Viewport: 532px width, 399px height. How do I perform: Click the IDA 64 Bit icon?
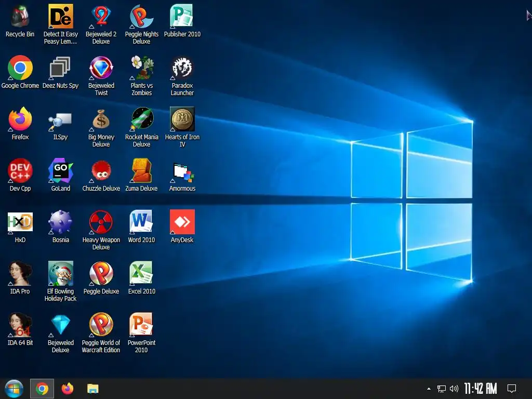20,329
